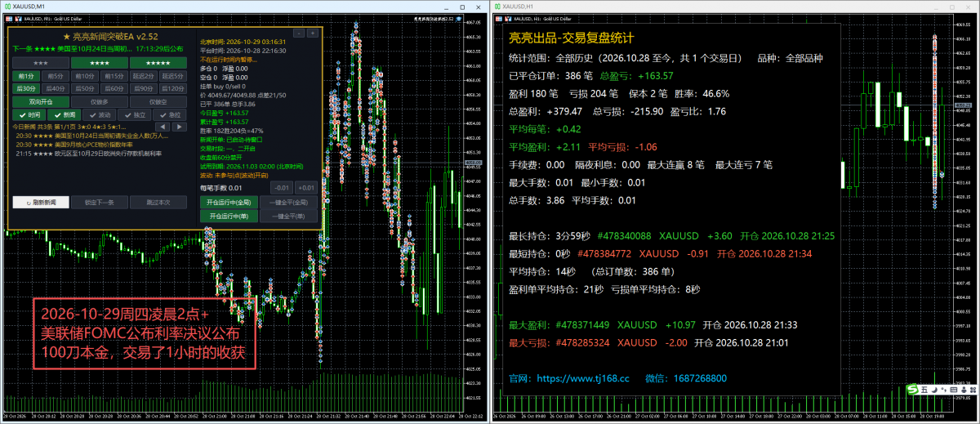
Task: Select 20:30 美国至10月24日当周初请失业金 news row
Action: [x=92, y=136]
